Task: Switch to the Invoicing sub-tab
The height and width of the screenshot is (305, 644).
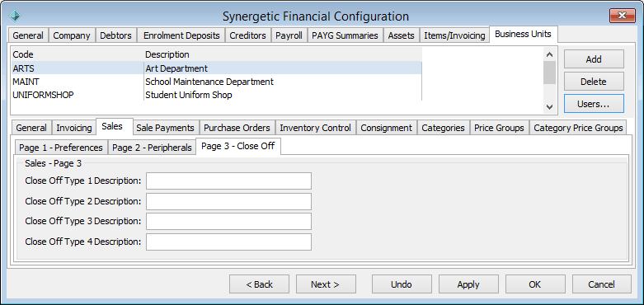Action: click(x=74, y=128)
